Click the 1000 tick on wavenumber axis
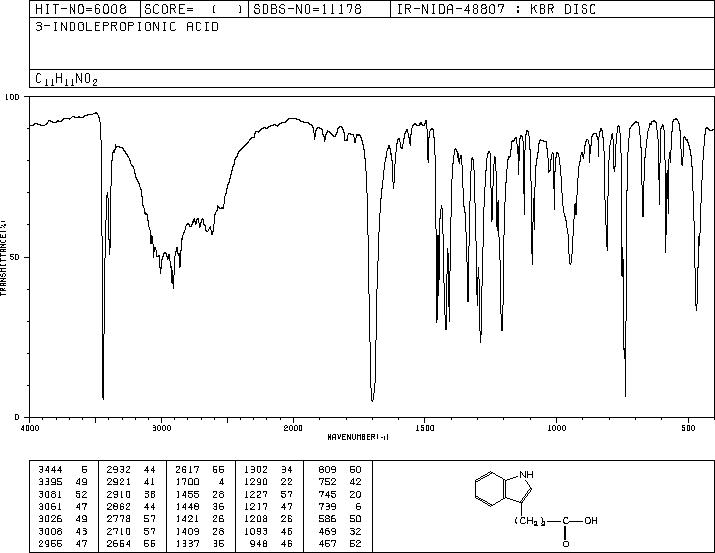Image resolution: width=715 pixels, height=553 pixels. point(556,428)
